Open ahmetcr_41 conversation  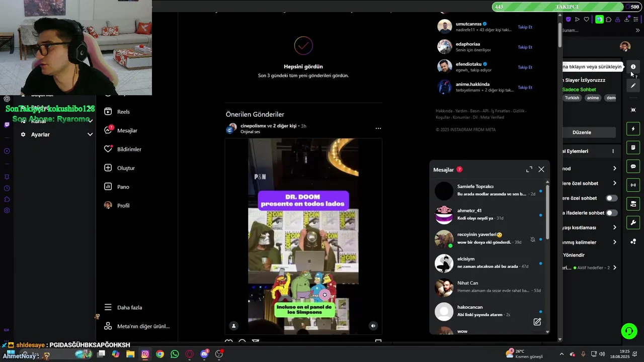tap(488, 215)
